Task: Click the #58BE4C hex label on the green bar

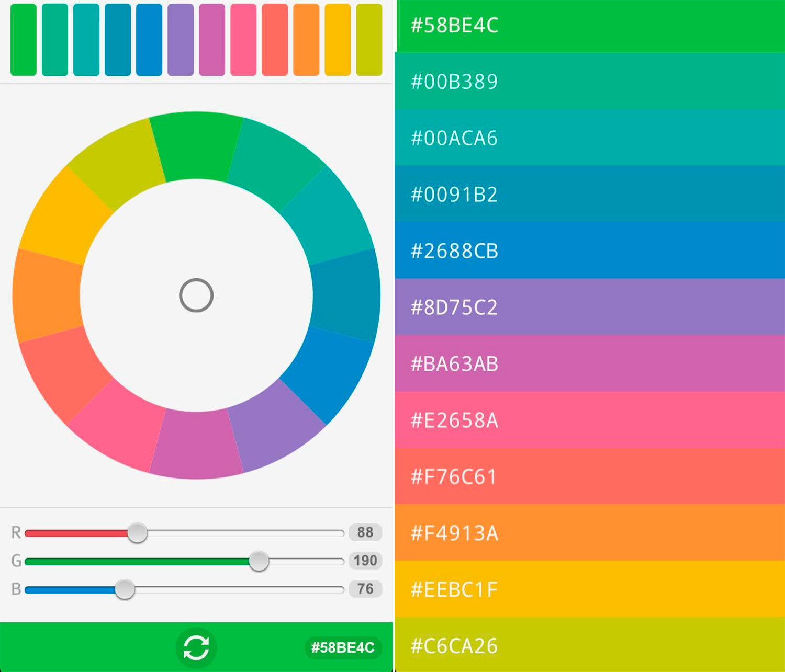Action: (x=342, y=646)
